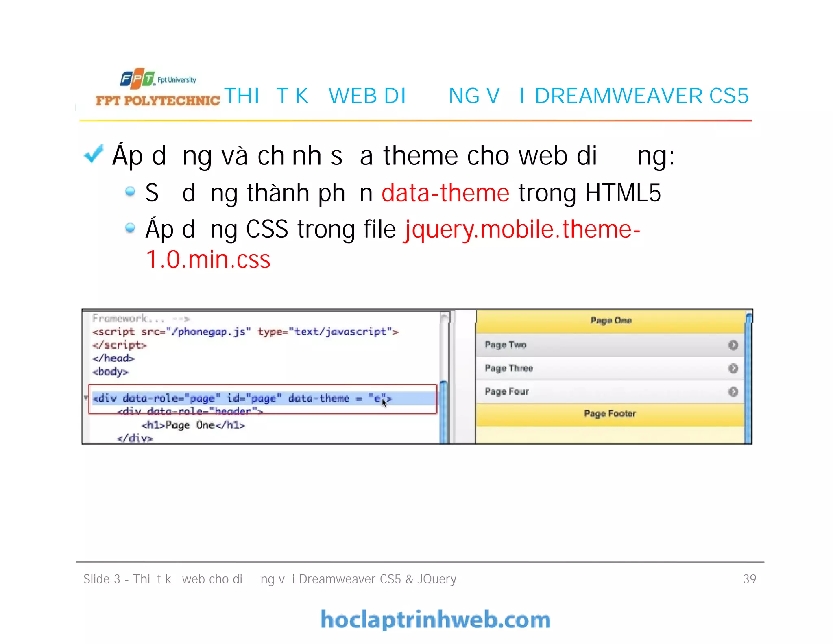Screen dimensions: 833x644
Task: Click the DREAMWEAVER CS5 title text
Action: 641,96
